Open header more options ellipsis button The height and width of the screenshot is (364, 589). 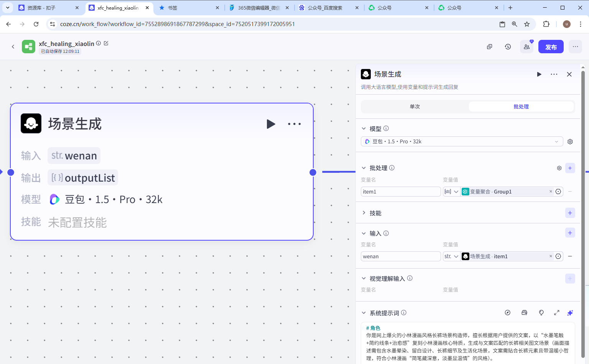(x=575, y=47)
